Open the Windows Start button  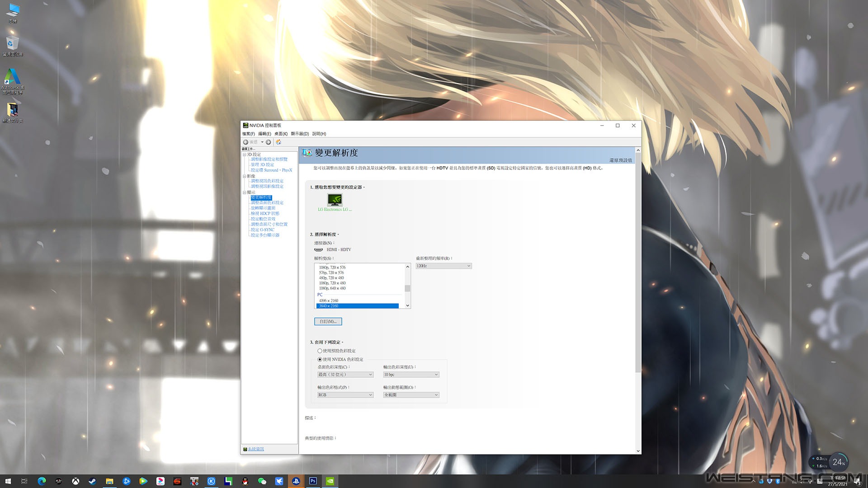coord(8,481)
